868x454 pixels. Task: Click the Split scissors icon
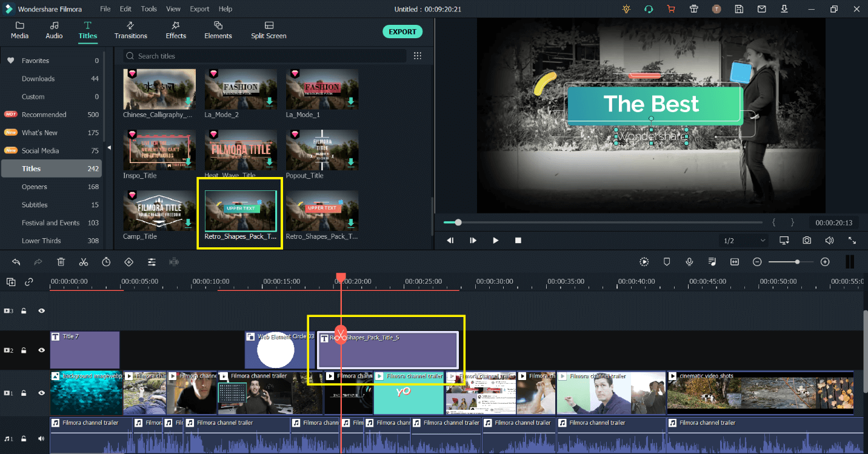tap(84, 262)
